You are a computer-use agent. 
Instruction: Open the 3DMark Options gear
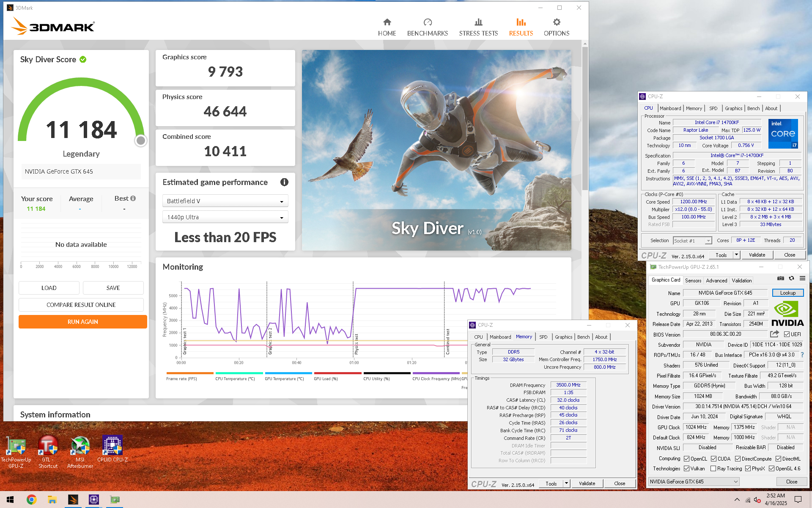[557, 27]
